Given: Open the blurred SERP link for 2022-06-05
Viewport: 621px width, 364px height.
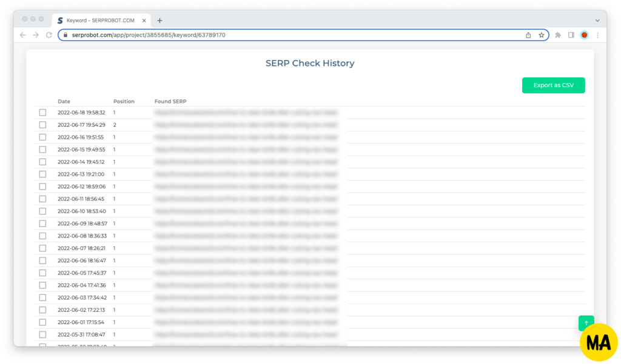Looking at the screenshot, I should pos(246,273).
